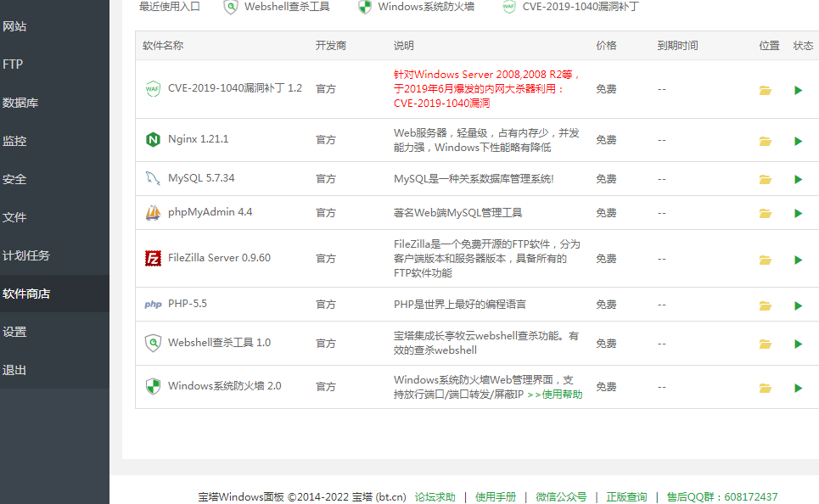Click the green status arrow for Nginx 1.21.1
This screenshot has width=819, height=504.
798,141
